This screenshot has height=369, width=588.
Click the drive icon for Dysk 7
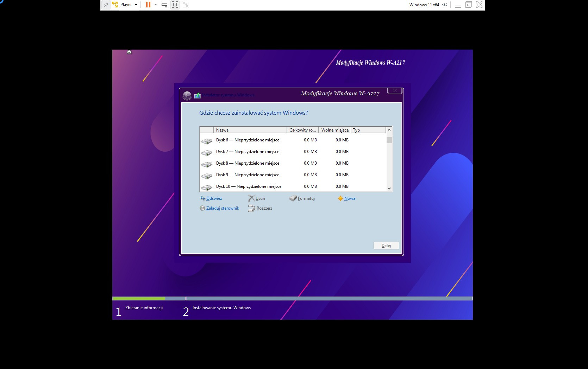pyautogui.click(x=207, y=153)
